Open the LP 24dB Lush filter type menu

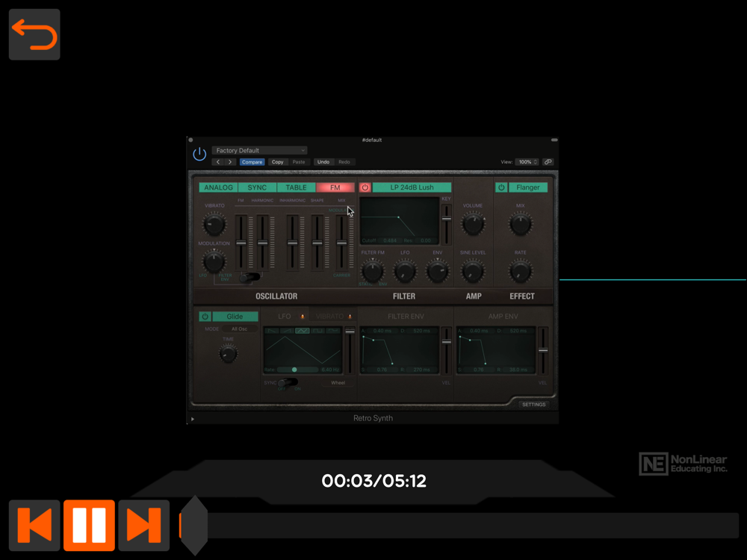pos(412,187)
